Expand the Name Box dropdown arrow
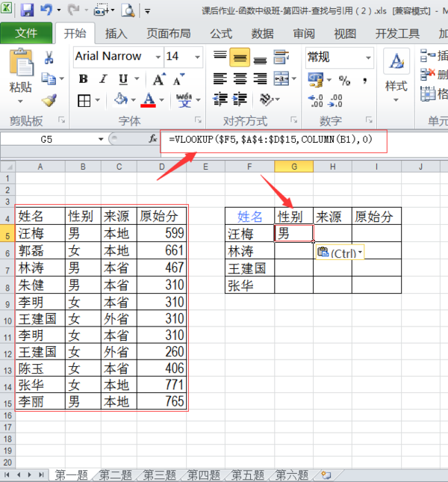The height and width of the screenshot is (482, 448). [x=101, y=139]
